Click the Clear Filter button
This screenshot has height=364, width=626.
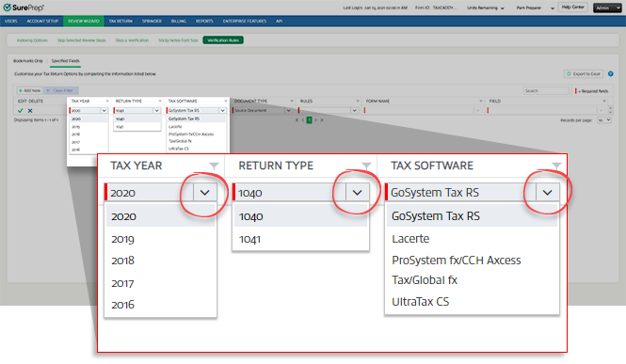[60, 90]
